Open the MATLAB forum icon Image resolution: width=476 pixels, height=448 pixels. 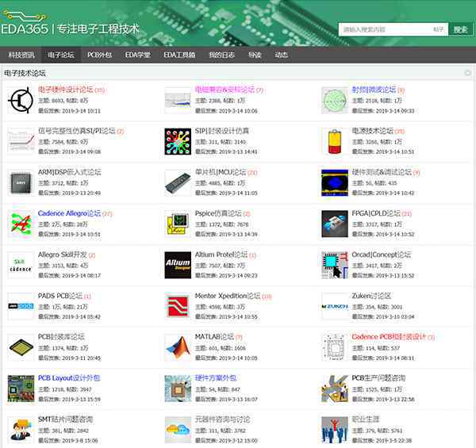[x=177, y=347]
